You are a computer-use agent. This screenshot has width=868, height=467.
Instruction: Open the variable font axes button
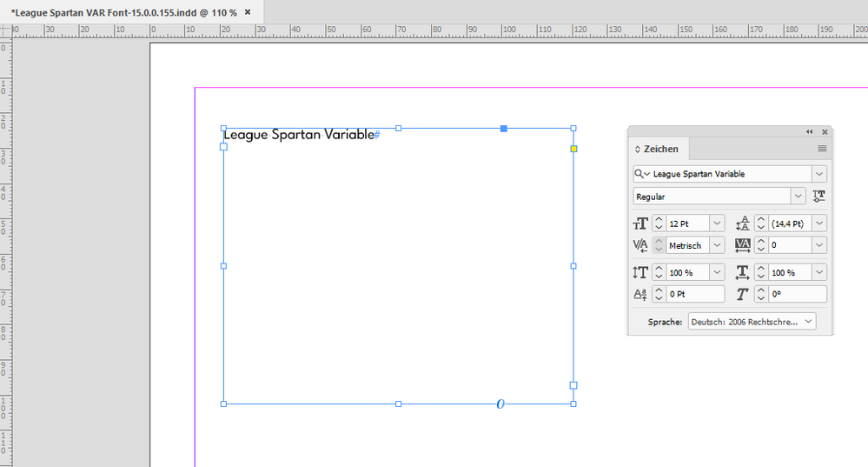(x=818, y=196)
